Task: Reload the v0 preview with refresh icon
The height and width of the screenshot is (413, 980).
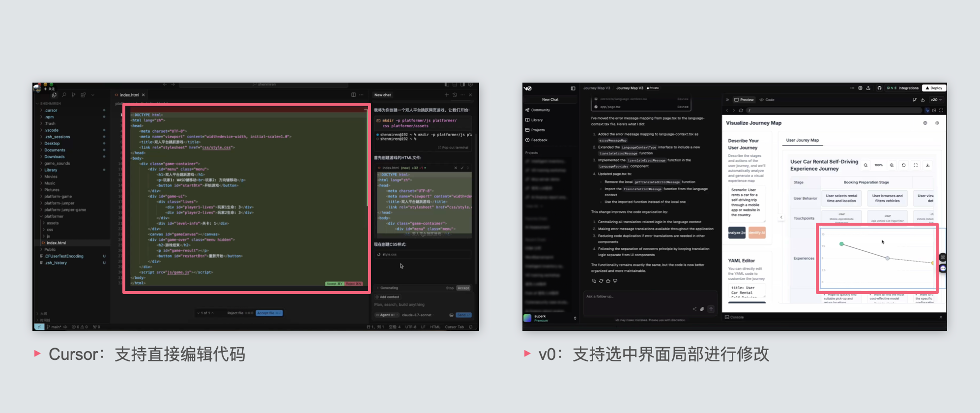Action: point(741,110)
